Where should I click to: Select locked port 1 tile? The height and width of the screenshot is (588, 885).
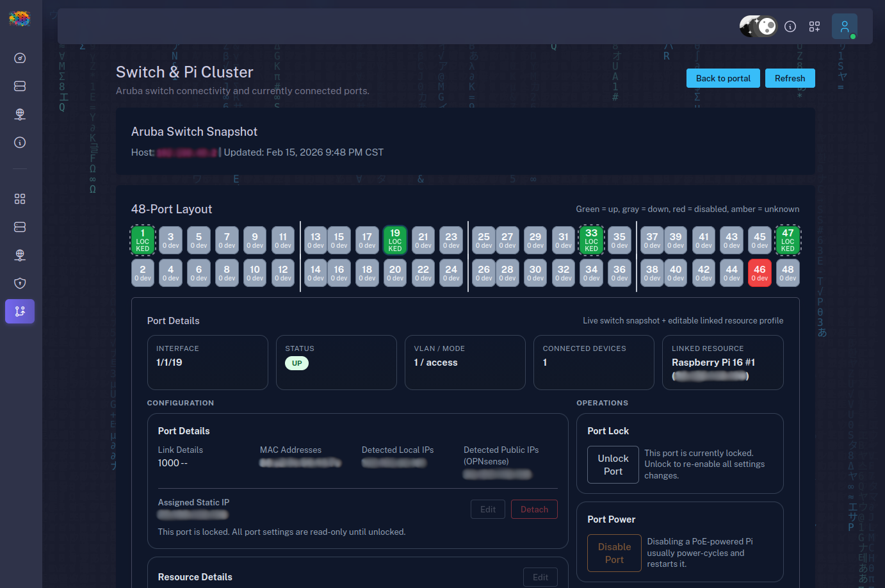(x=143, y=240)
